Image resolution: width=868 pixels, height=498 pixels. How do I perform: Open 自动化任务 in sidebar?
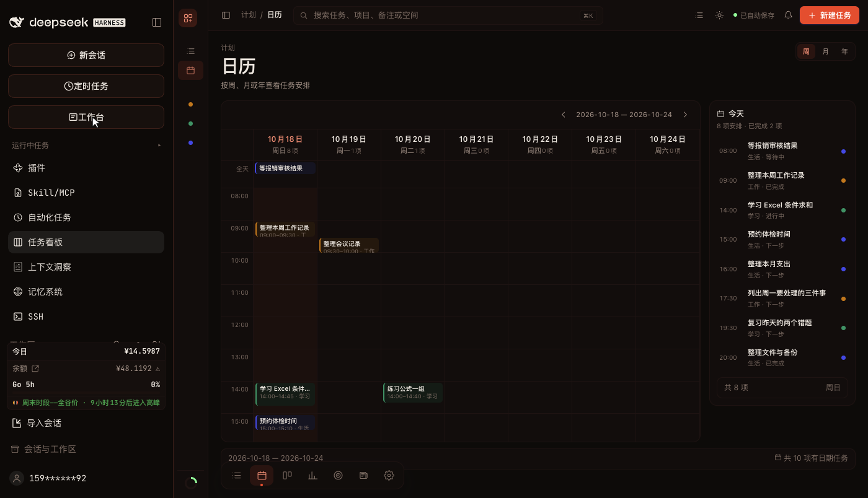pyautogui.click(x=86, y=217)
